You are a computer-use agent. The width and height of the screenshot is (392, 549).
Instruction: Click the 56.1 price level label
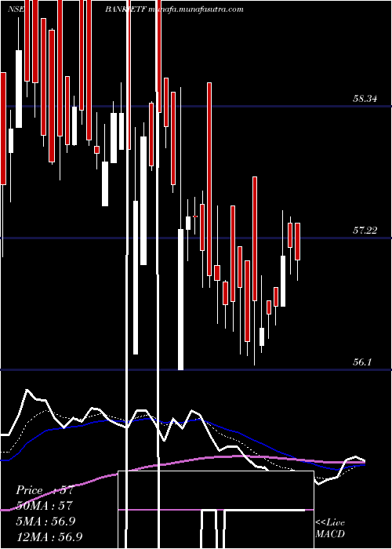tap(362, 362)
